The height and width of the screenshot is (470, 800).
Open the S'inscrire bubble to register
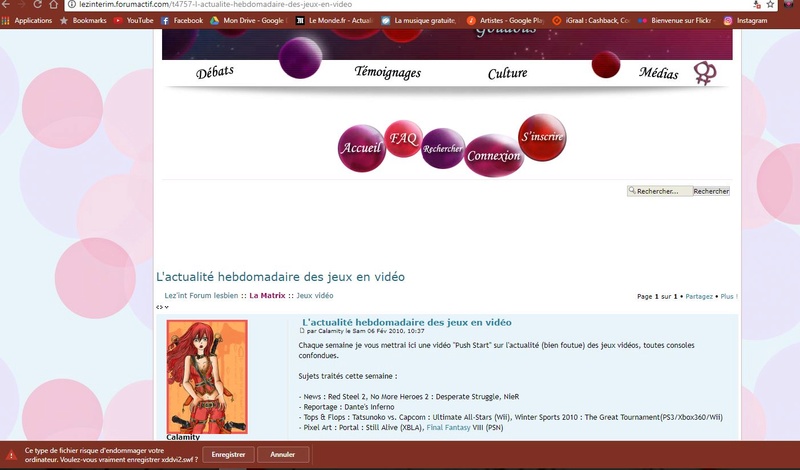pos(542,137)
